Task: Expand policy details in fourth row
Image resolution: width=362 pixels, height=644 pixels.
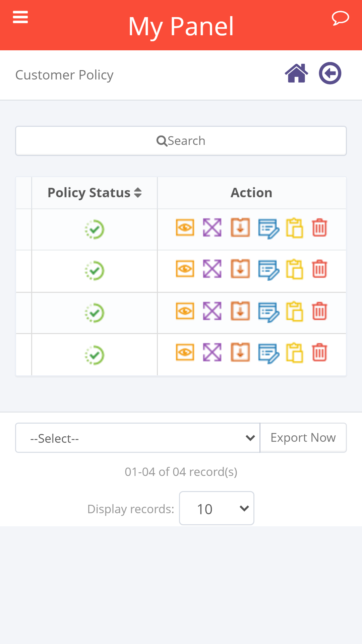Action: [212, 352]
